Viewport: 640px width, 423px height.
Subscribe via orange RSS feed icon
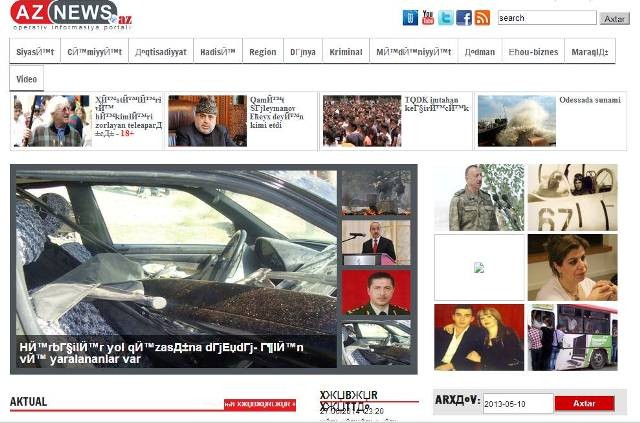482,18
